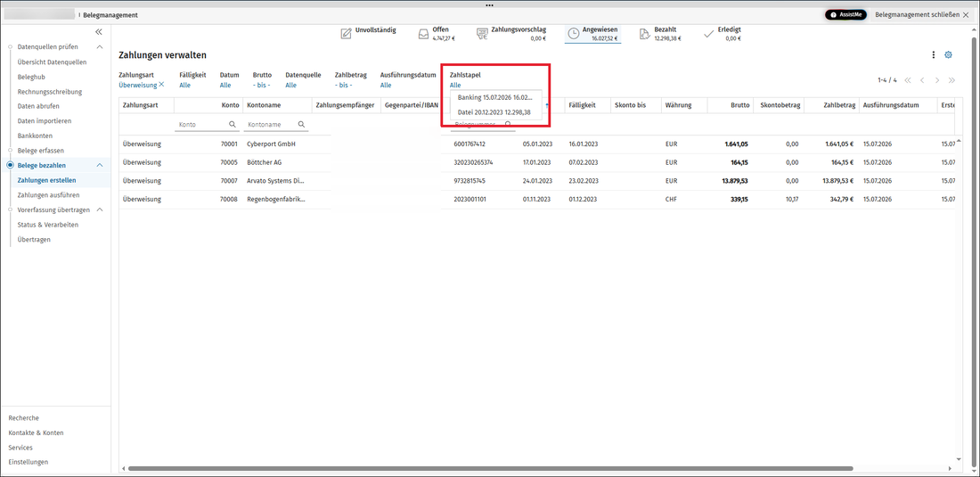This screenshot has height=477, width=980.
Task: Click Belegnummer 6001767412 cell
Action: (x=470, y=144)
